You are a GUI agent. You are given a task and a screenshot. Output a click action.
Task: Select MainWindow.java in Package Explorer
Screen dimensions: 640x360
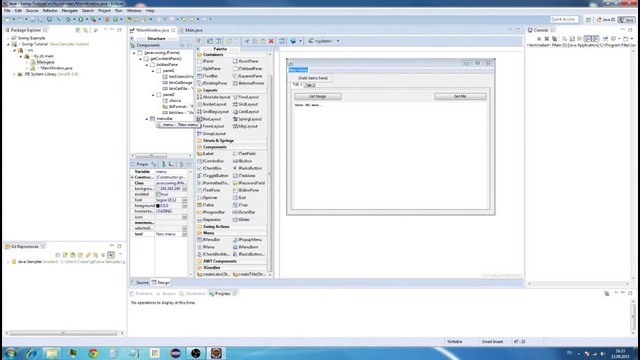click(56, 68)
